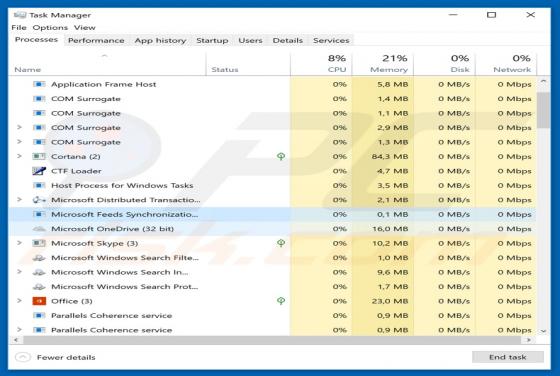Click the End task button

(x=508, y=357)
